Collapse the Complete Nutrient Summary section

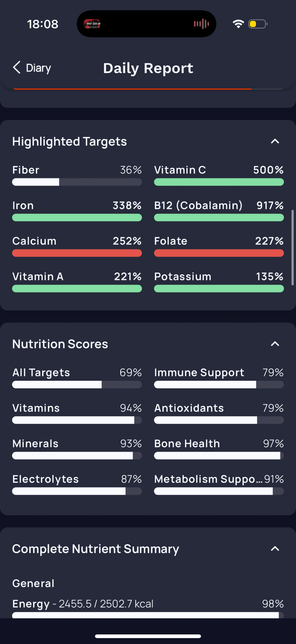[x=275, y=548]
